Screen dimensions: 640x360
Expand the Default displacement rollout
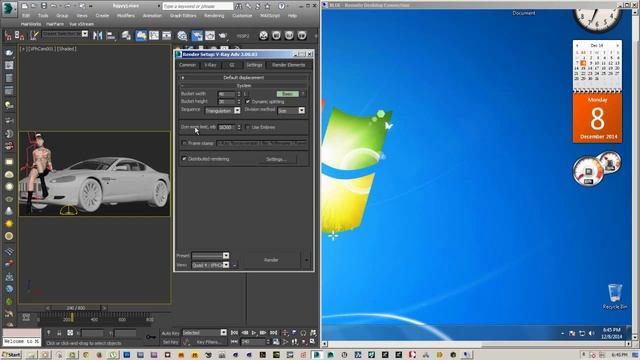pos(244,78)
